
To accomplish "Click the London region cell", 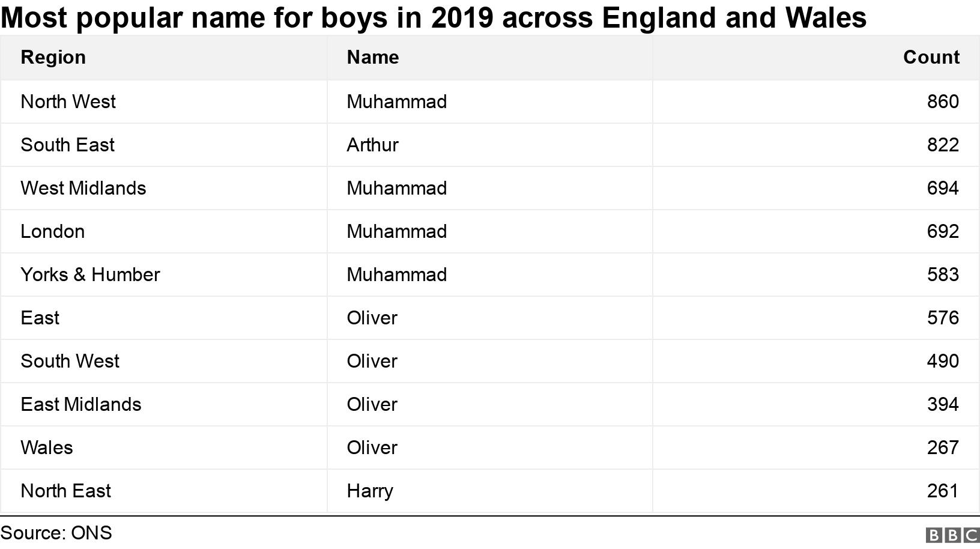I will (x=52, y=231).
